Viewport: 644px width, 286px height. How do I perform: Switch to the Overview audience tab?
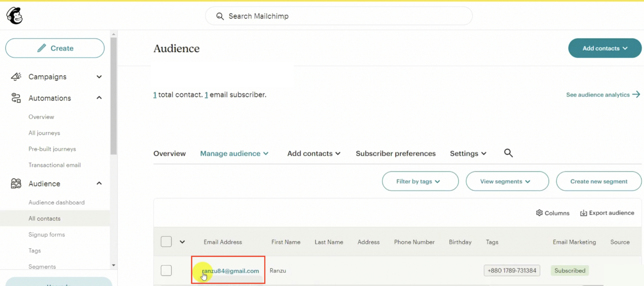(x=170, y=153)
